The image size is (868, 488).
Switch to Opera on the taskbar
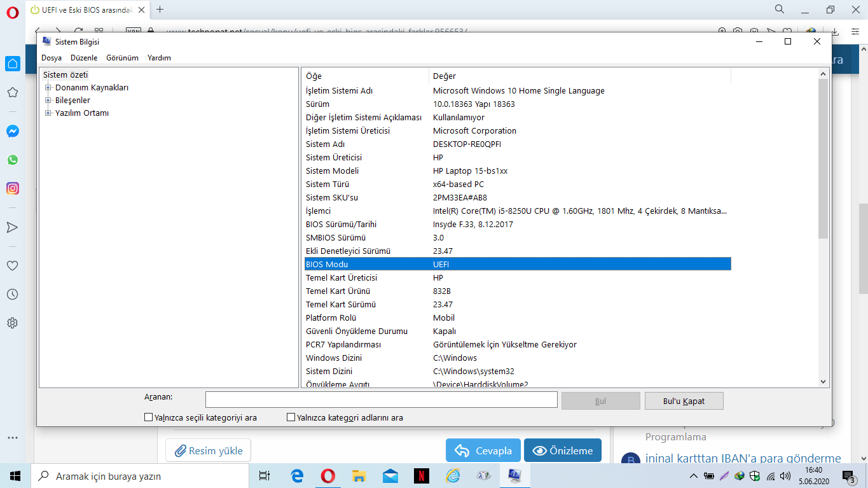click(x=328, y=475)
